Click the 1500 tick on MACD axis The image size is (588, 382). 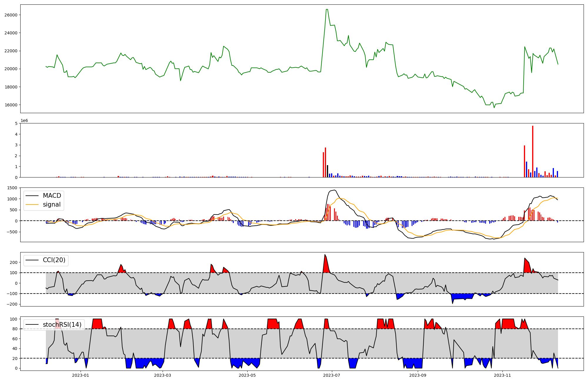click(x=13, y=188)
